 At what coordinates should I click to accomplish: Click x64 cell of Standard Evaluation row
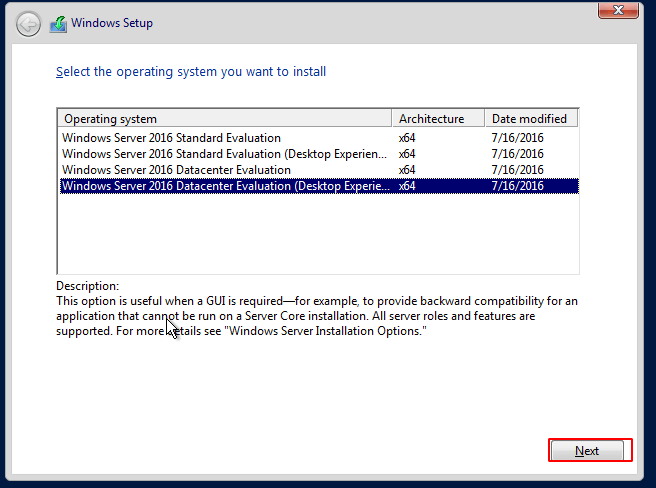click(407, 138)
